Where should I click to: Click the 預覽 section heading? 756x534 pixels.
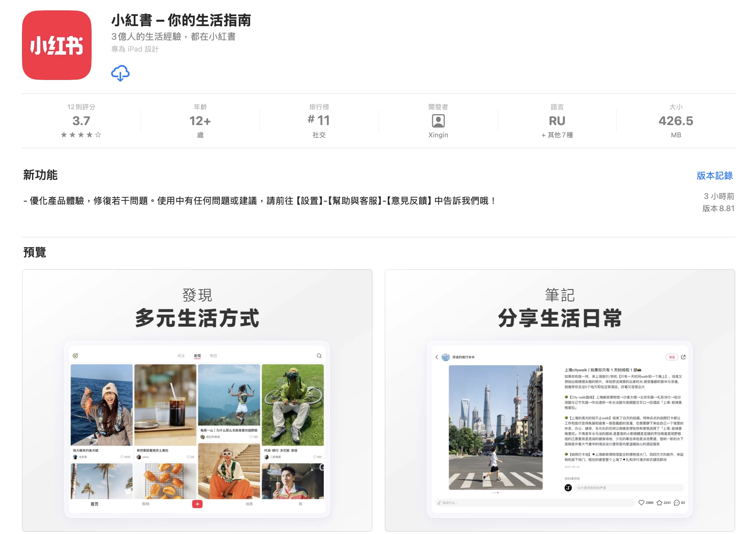[35, 252]
